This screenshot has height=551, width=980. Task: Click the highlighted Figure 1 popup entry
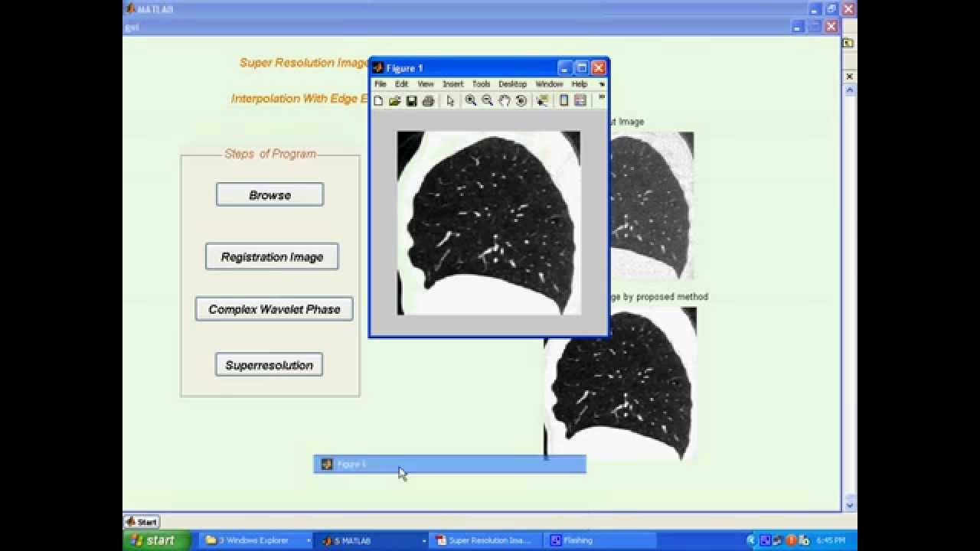coord(449,464)
